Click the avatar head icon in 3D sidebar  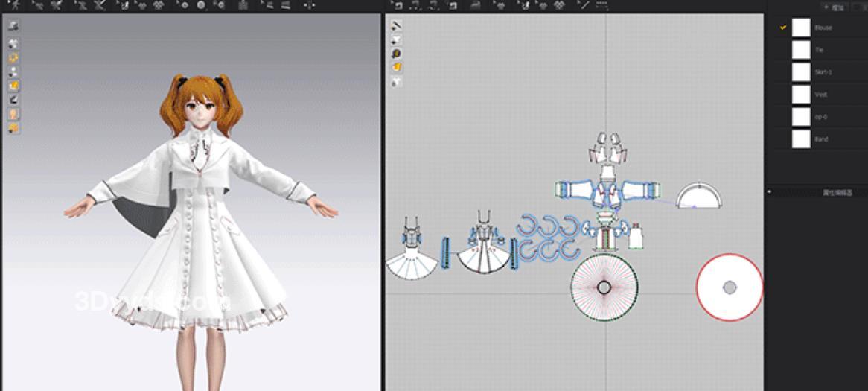click(x=13, y=114)
